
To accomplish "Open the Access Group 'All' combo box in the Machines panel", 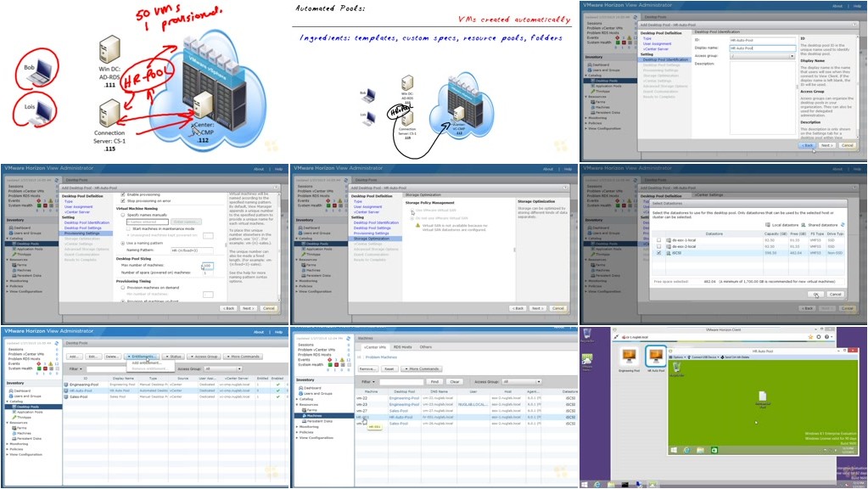I will coord(521,381).
